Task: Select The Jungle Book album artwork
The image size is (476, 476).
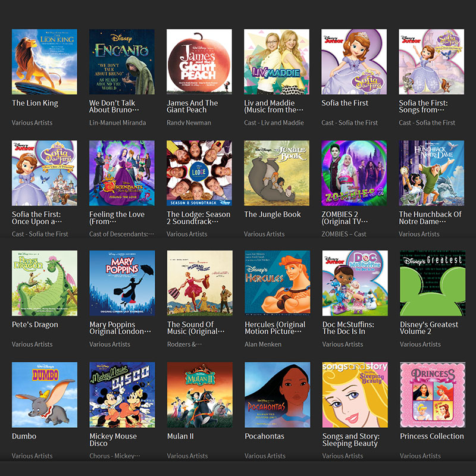Action: (x=277, y=173)
